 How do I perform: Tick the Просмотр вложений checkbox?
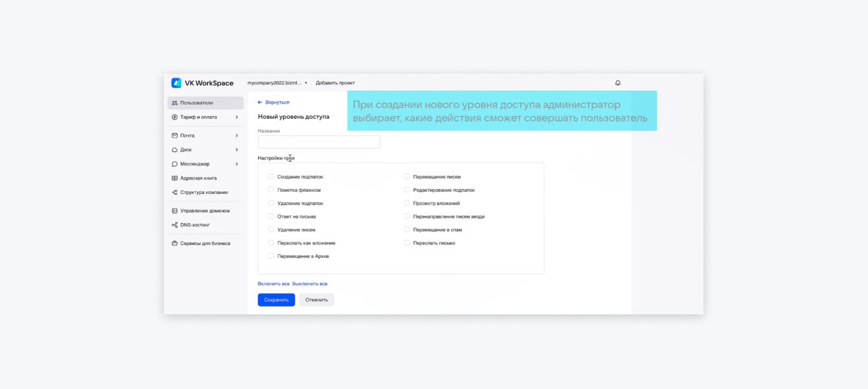pyautogui.click(x=407, y=203)
